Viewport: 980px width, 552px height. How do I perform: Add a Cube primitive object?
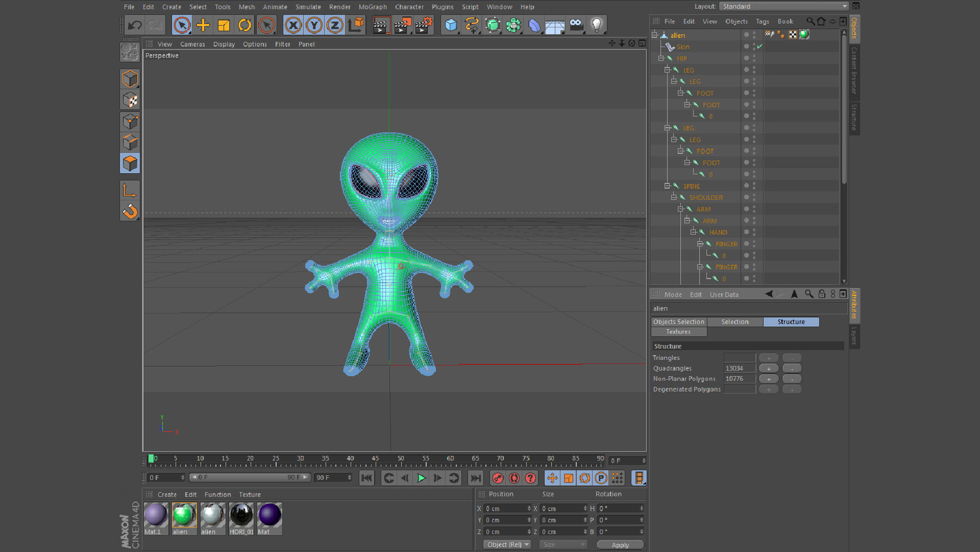click(x=450, y=25)
